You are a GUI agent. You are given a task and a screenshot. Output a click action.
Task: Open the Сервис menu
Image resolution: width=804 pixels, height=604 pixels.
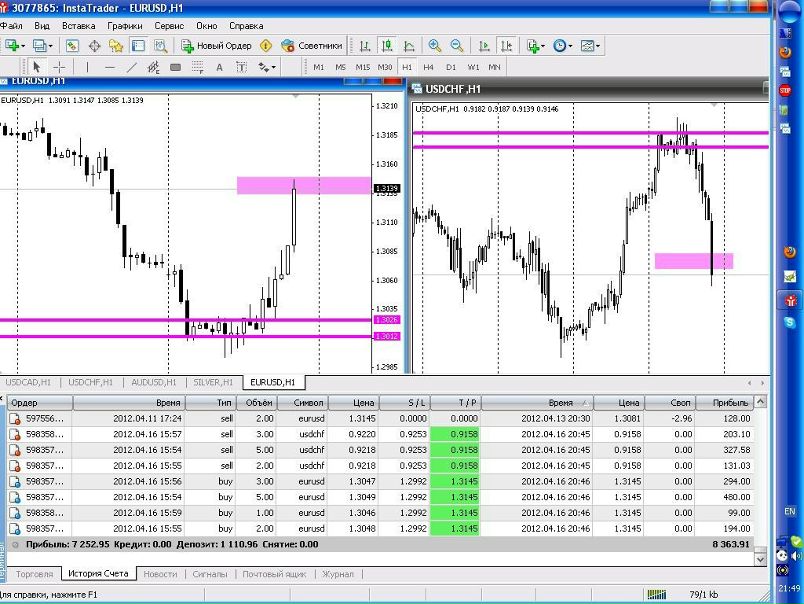(x=168, y=25)
